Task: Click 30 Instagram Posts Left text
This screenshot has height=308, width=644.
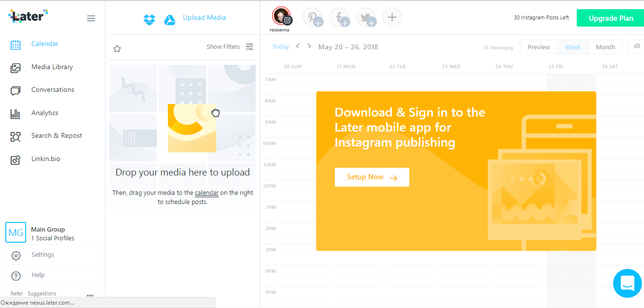Action: [541, 18]
